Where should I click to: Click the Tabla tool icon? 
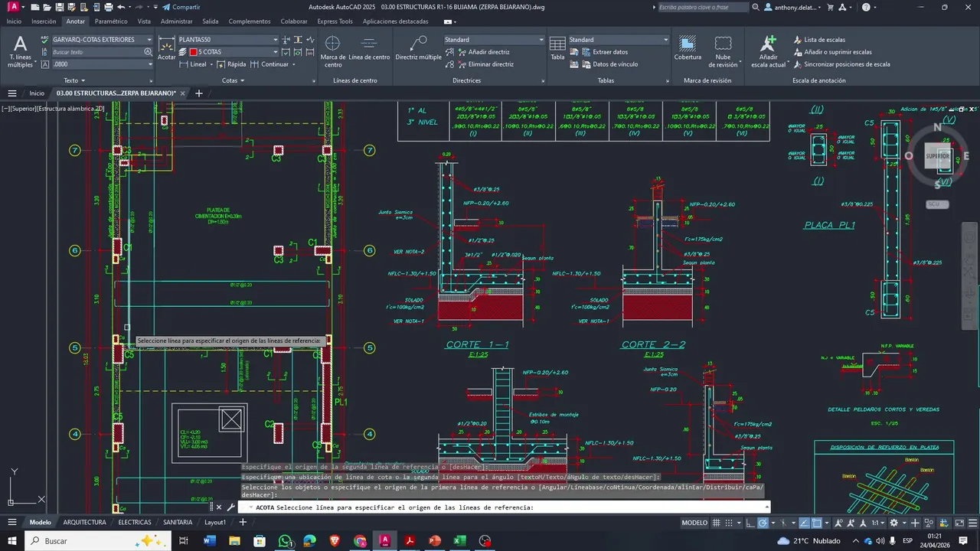[x=557, y=47]
